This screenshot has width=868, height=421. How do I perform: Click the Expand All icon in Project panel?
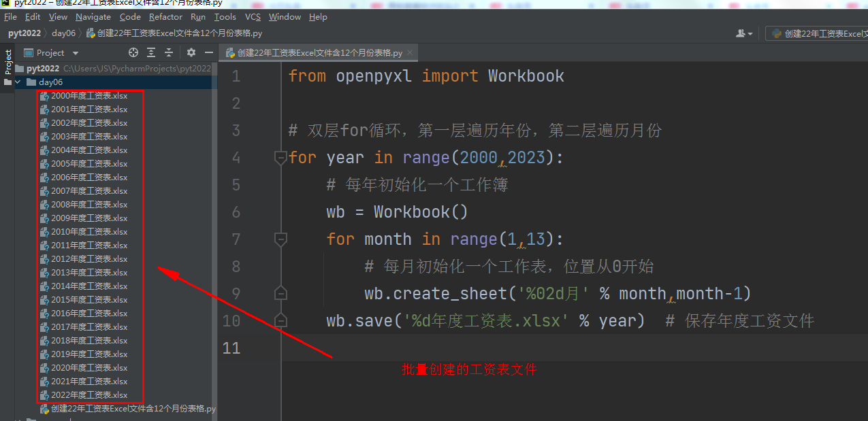pos(151,52)
